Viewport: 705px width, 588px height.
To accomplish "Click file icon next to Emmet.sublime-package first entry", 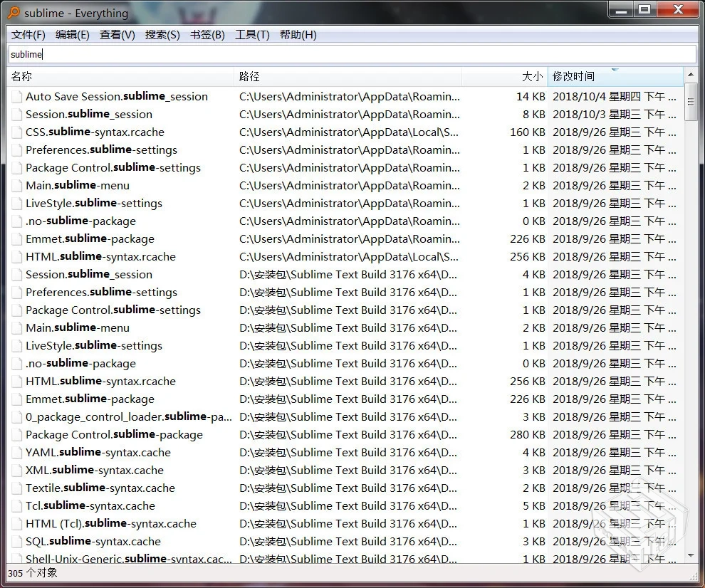I will pyautogui.click(x=16, y=239).
